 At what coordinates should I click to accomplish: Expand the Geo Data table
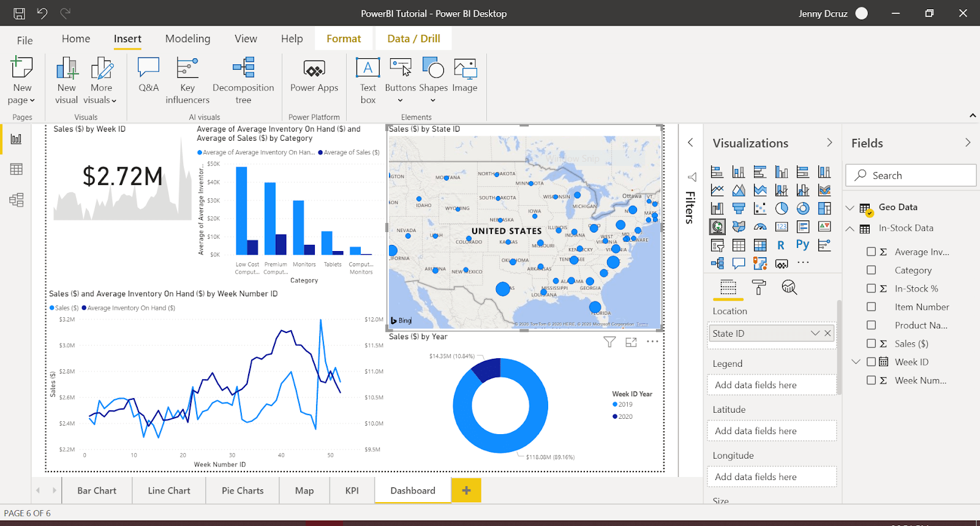pos(850,208)
